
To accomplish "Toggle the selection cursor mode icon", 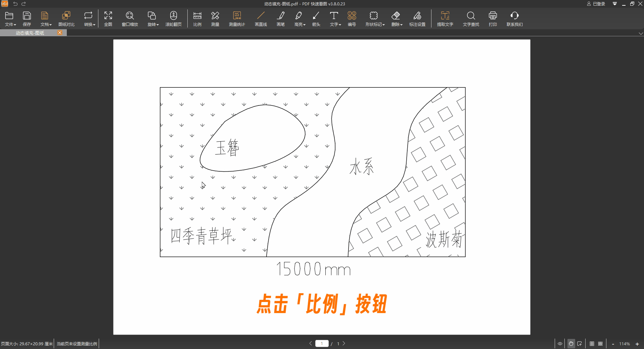I will pos(580,344).
